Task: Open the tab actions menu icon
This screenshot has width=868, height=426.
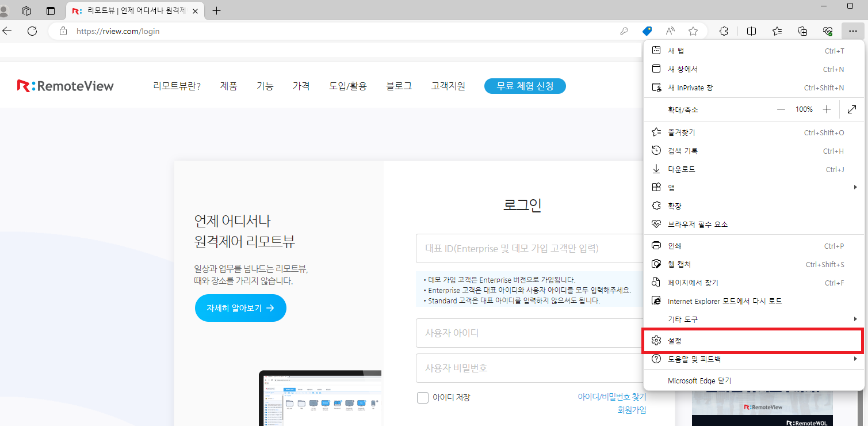Action: pos(26,10)
